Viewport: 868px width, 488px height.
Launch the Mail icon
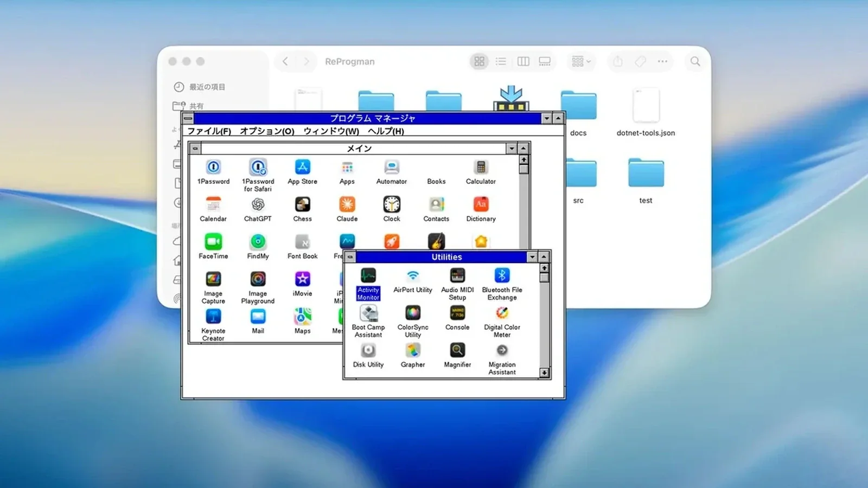[258, 317]
